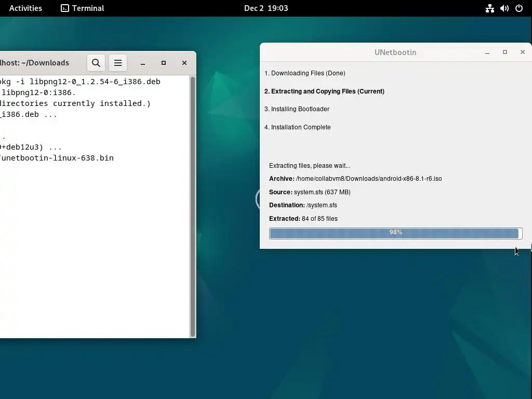
Task: Click terminal line with libpng12-0_1.2.54-6_i386.deb
Action: pos(80,82)
